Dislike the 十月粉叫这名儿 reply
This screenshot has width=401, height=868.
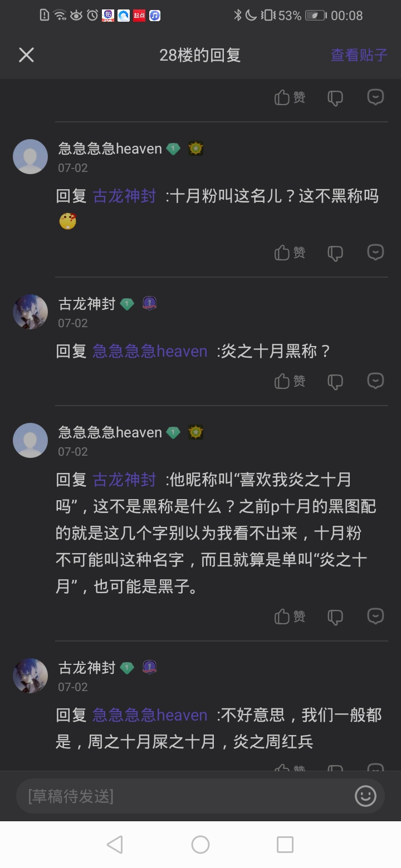pyautogui.click(x=335, y=253)
